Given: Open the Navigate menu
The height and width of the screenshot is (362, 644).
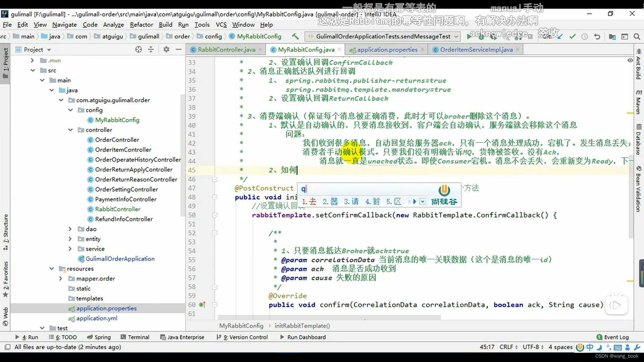Looking at the screenshot, I should pos(64,24).
